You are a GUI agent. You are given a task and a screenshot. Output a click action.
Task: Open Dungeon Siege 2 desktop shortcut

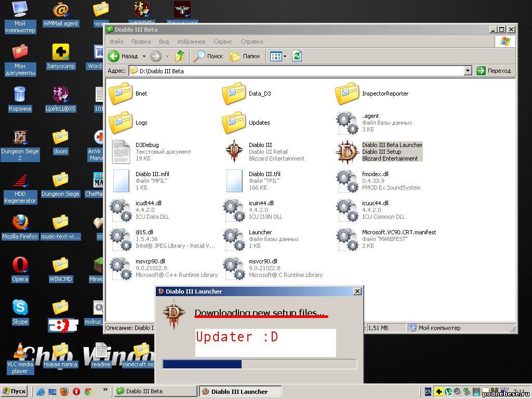20,145
